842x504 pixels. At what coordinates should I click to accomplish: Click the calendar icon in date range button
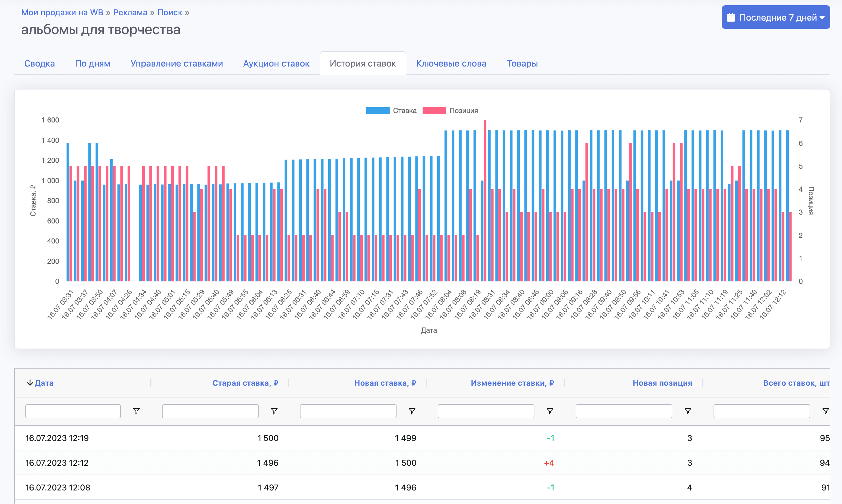click(731, 17)
